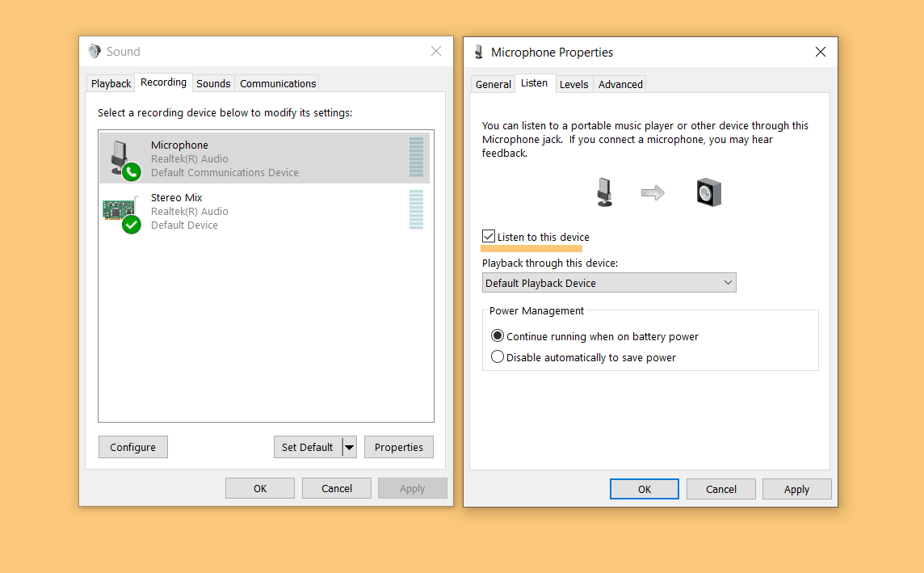Open the Advanced tab
This screenshot has width=924, height=573.
click(620, 84)
